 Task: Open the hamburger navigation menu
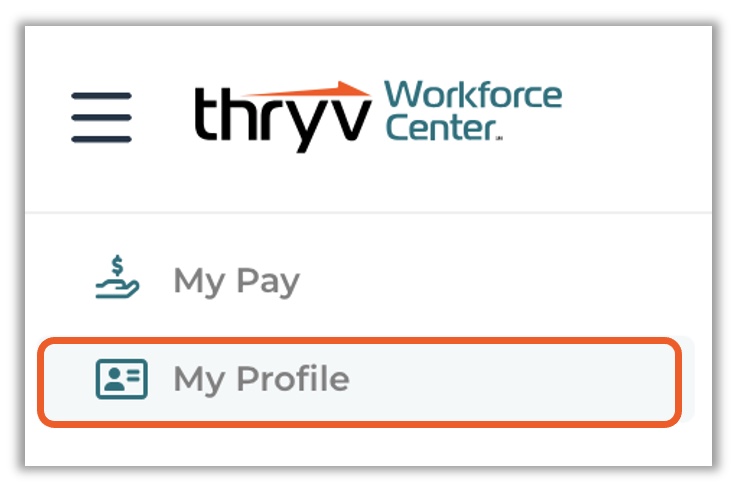[x=101, y=117]
